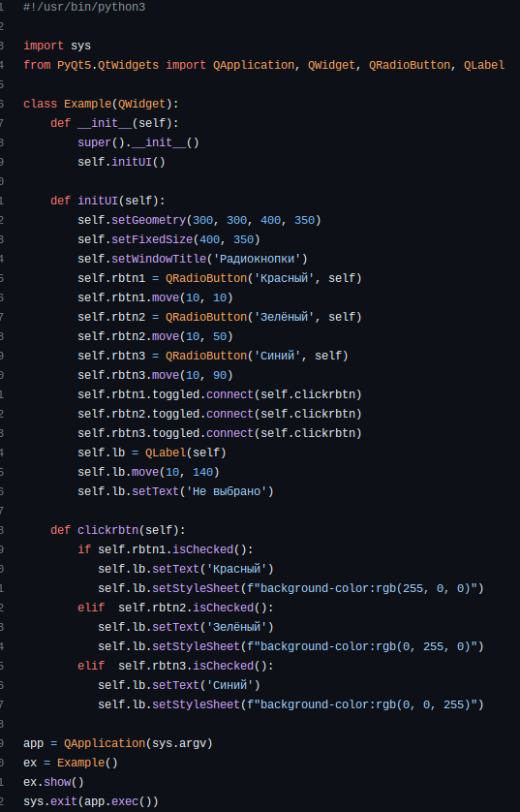This screenshot has height=812, width=520.
Task: Click the 'sys.exit(app.exec())' line
Action: (91, 801)
